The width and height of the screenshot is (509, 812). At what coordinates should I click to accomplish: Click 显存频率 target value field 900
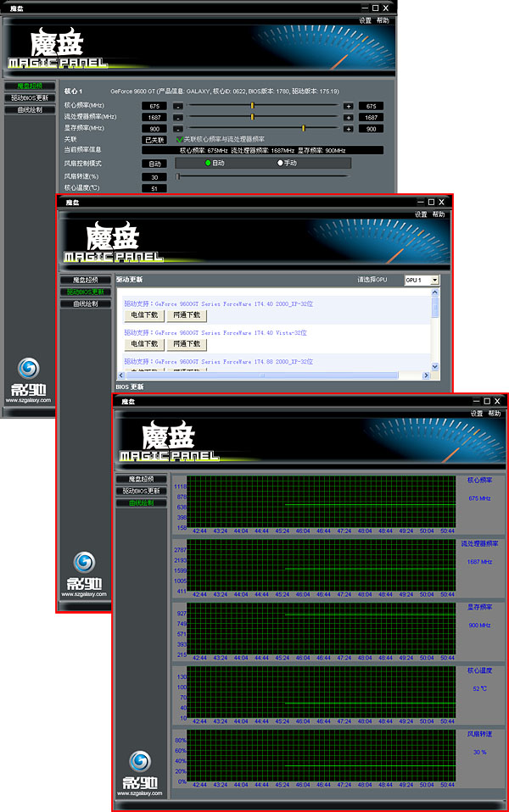click(x=371, y=129)
